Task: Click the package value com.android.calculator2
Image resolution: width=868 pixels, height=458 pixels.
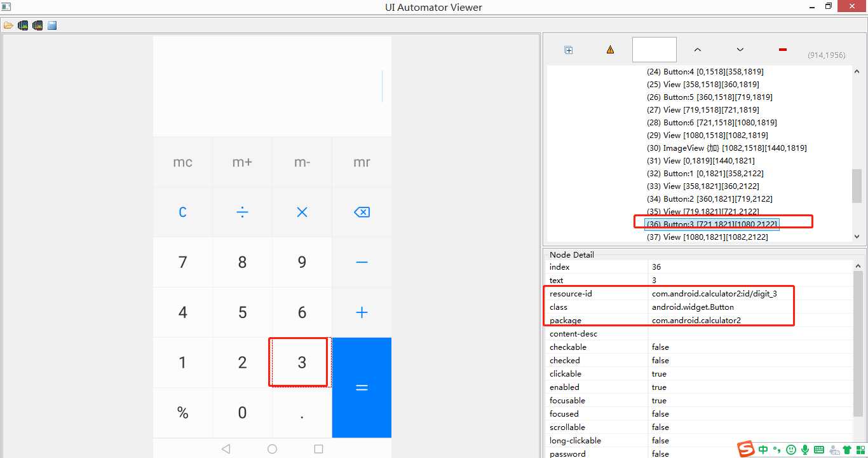Action: coord(696,321)
